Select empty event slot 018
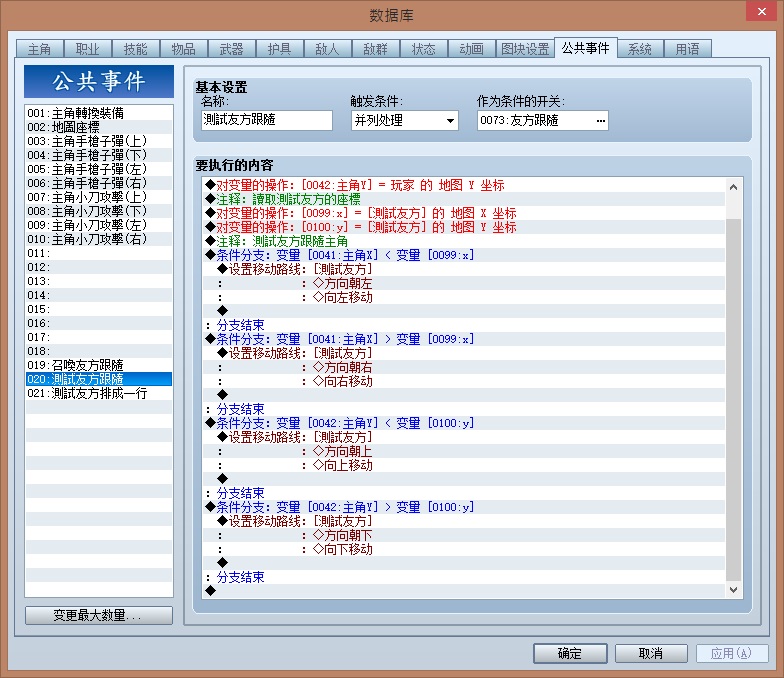The width and height of the screenshot is (784, 678). (99, 351)
